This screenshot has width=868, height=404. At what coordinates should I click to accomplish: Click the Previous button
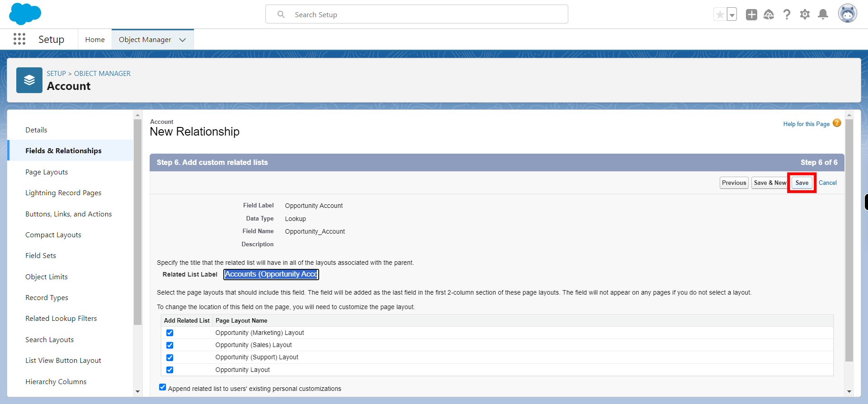coord(734,183)
